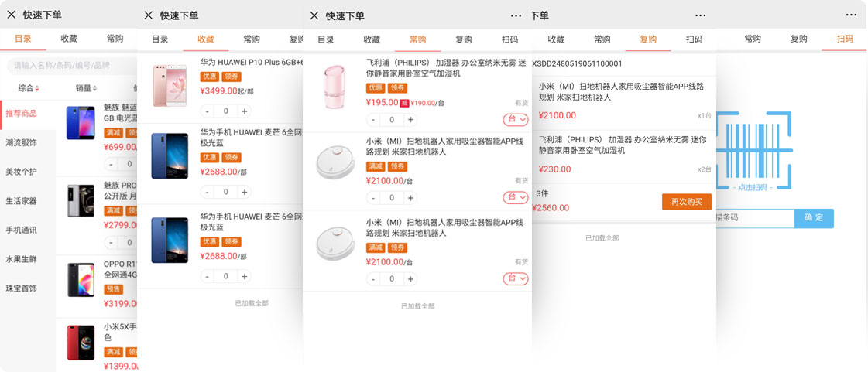Focus the 请输入名称/条码/编号/品牌 search field
This screenshot has width=868, height=372.
70,66
